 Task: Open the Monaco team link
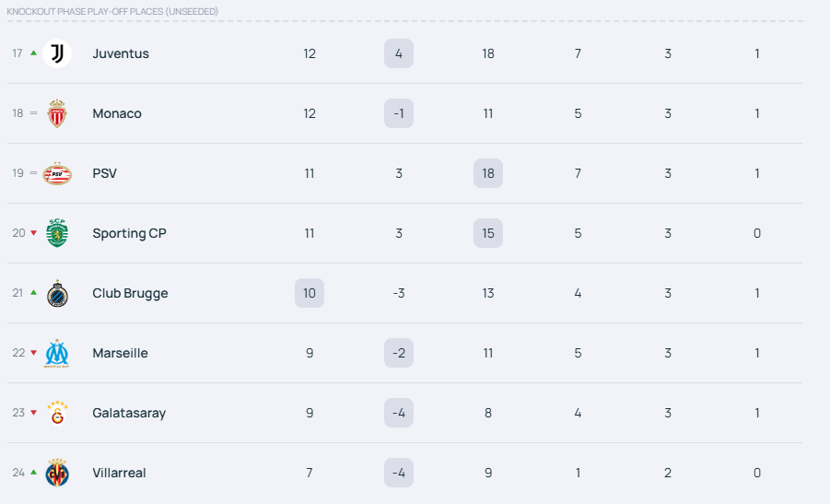[x=117, y=113]
